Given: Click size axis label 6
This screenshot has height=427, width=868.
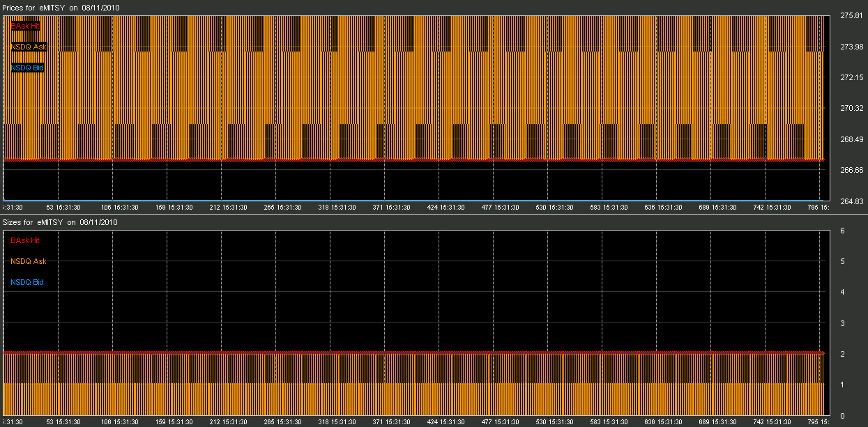Looking at the screenshot, I should click(843, 231).
